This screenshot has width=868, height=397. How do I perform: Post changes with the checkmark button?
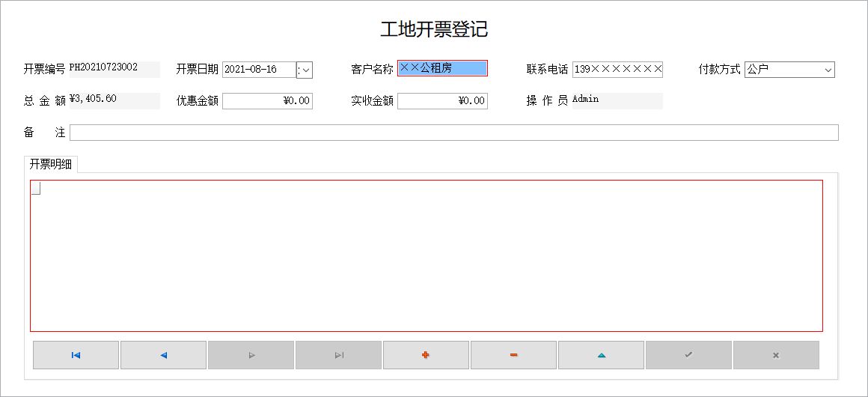click(x=688, y=355)
